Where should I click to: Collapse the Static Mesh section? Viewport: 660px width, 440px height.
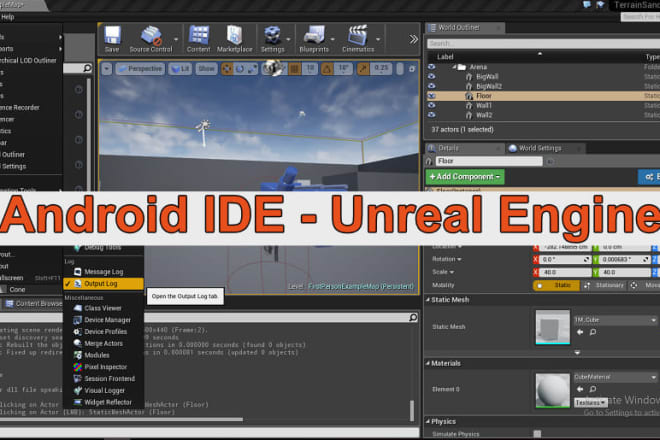point(428,300)
